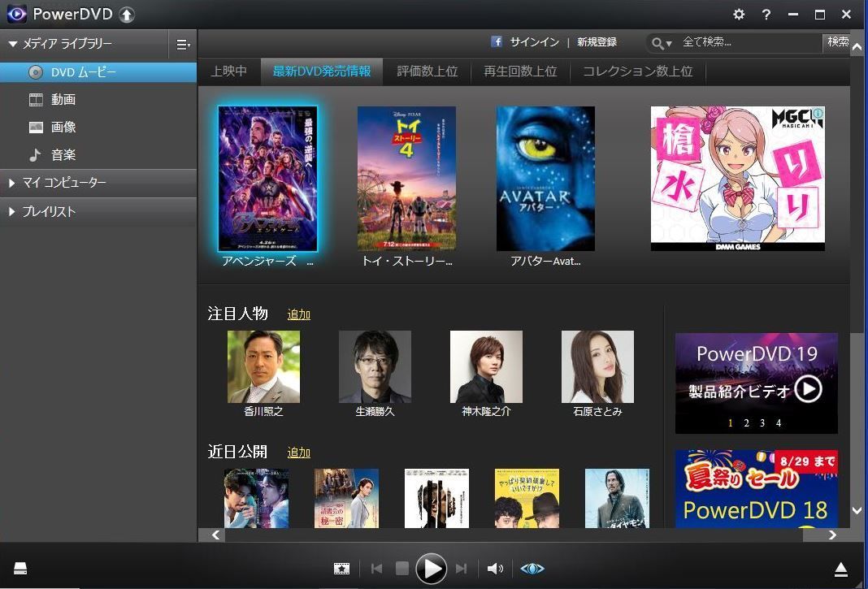Open the disc drive icon at bottom left

click(x=20, y=569)
